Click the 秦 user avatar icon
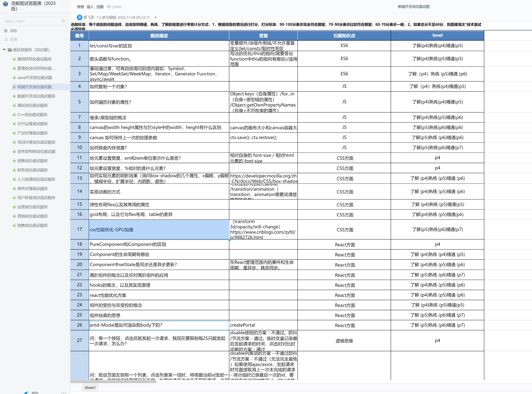532x394 pixels. pos(80,17)
